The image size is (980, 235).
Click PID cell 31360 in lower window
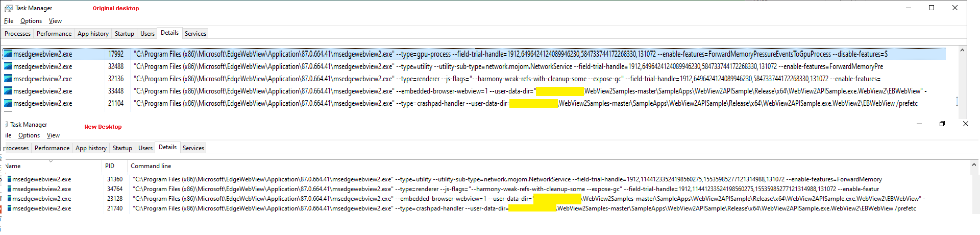tap(115, 179)
